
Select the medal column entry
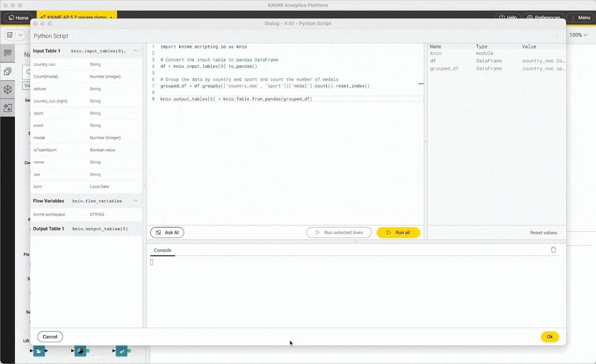(x=86, y=138)
